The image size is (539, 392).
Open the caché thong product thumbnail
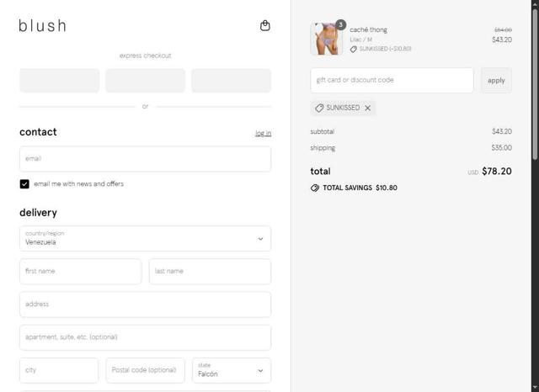[326, 39]
